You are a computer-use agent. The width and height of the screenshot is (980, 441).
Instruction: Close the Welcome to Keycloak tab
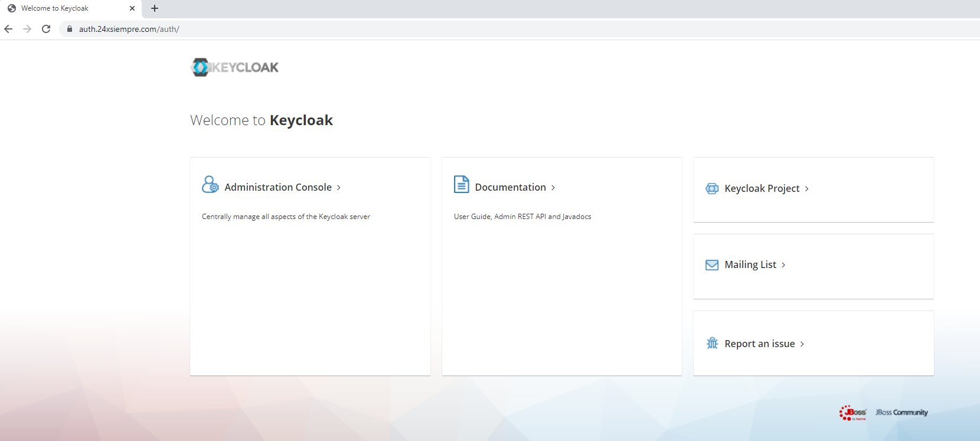pos(132,8)
